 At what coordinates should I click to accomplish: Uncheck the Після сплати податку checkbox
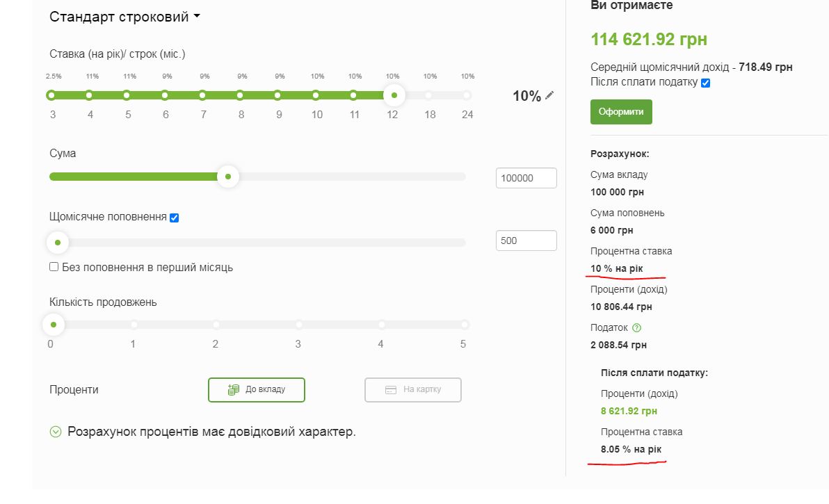[706, 83]
